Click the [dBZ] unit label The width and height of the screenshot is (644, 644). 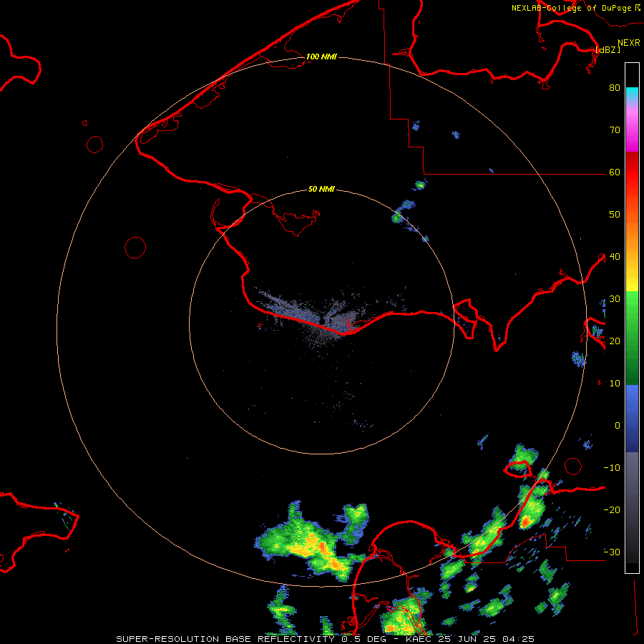608,49
